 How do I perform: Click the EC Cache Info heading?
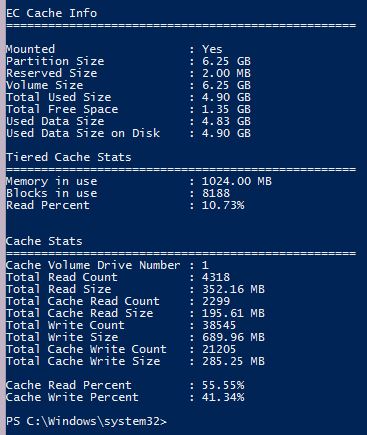pyautogui.click(x=52, y=13)
